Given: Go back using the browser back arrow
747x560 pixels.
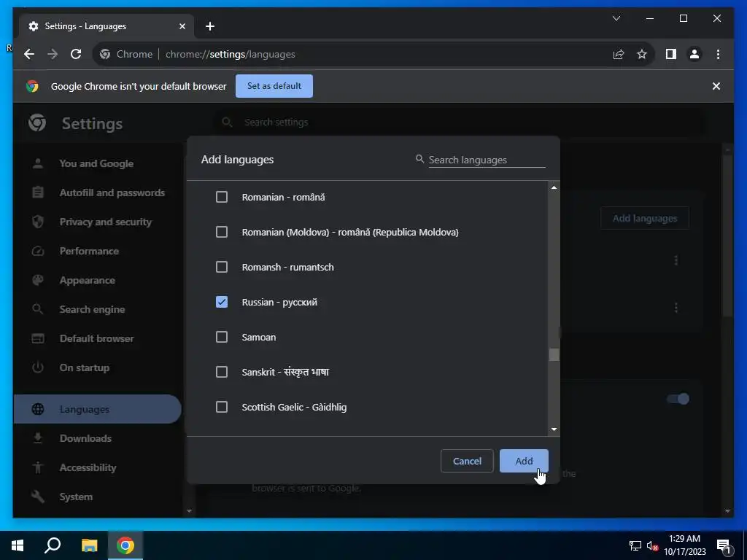Looking at the screenshot, I should [29, 54].
